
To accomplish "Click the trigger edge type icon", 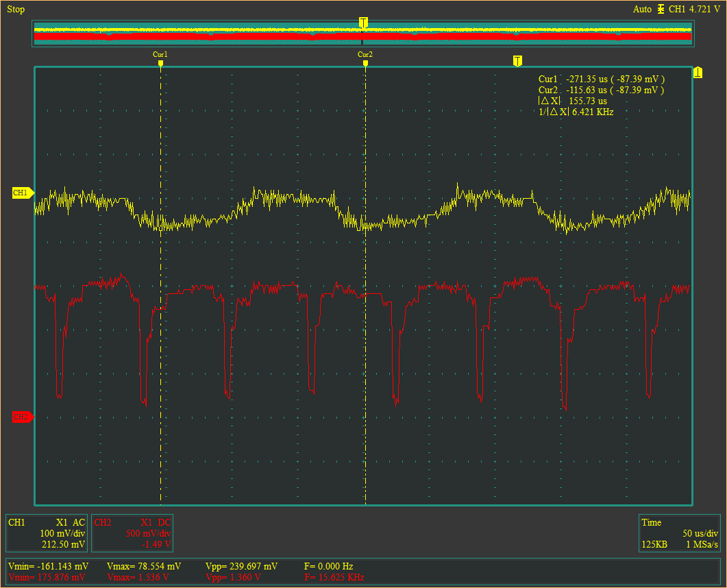I will [661, 10].
